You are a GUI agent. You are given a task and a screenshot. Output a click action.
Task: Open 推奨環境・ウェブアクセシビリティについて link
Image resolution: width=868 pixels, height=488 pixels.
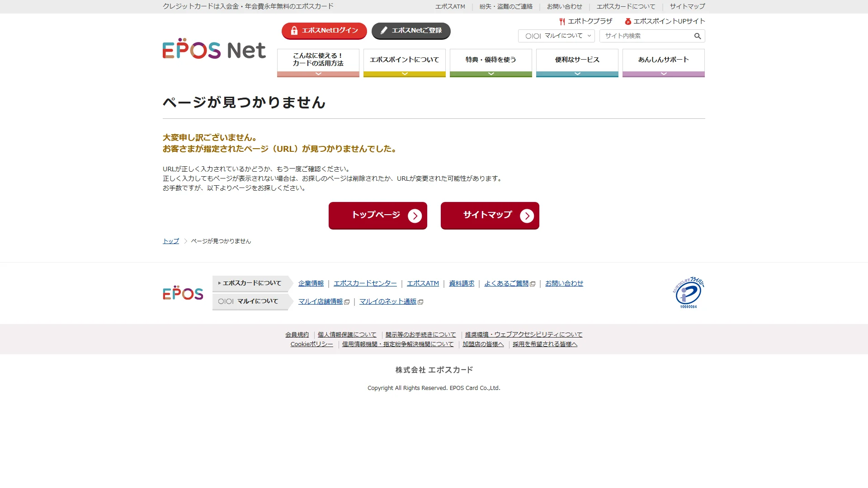(524, 335)
